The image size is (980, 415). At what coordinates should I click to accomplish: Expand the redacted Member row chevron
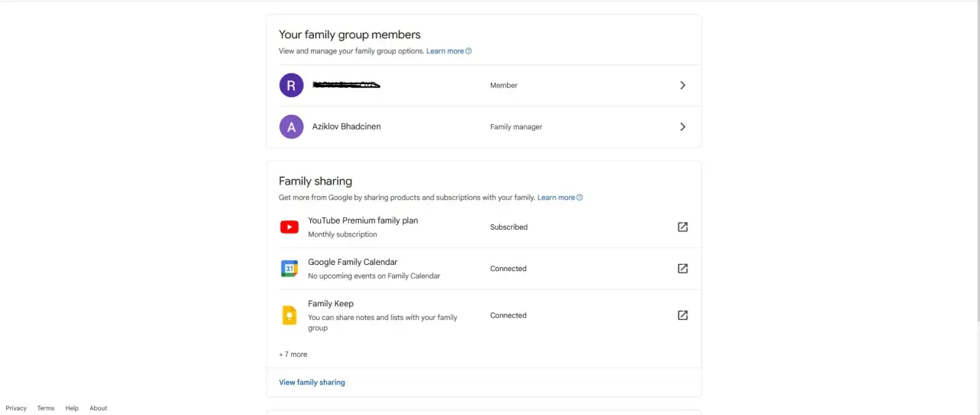[683, 85]
